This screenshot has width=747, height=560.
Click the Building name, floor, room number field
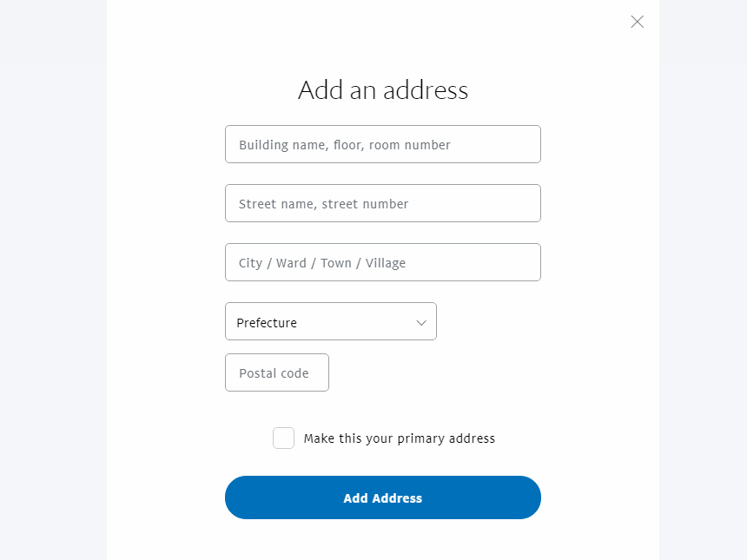point(382,144)
